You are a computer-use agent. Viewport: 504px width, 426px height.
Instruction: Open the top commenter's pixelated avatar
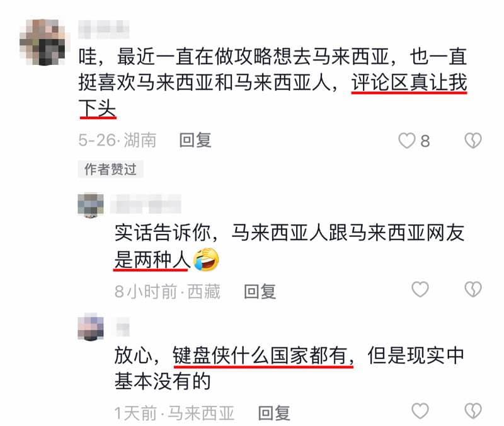(42, 42)
